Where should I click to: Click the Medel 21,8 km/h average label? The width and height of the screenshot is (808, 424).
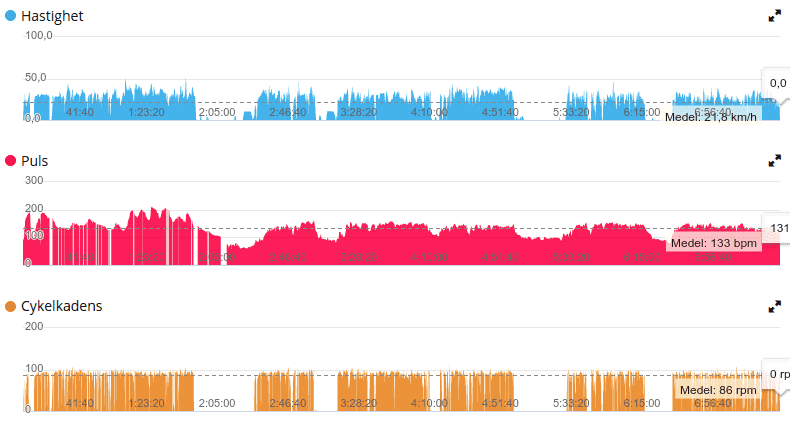(x=710, y=116)
